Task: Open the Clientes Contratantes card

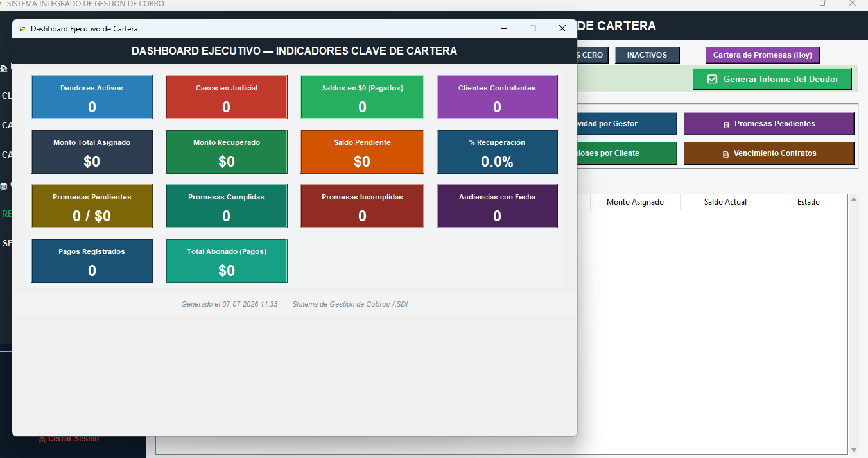Action: pyautogui.click(x=498, y=97)
